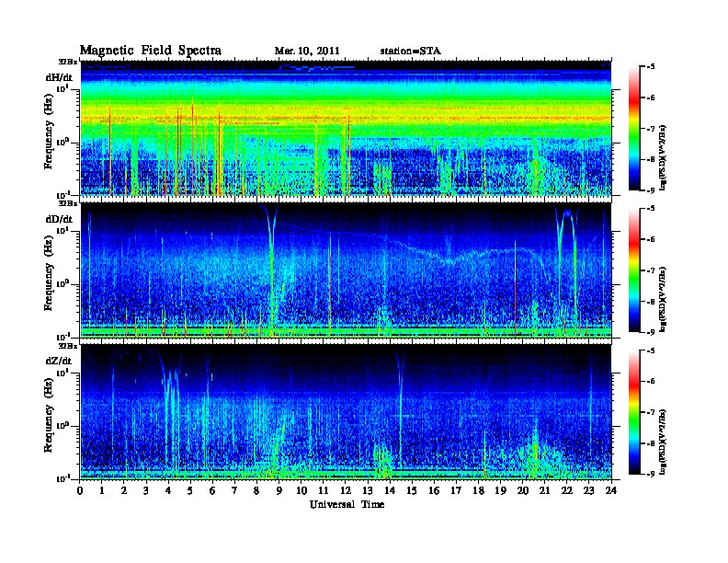
Task: Click the hour "2" tick label
Action: click(124, 490)
